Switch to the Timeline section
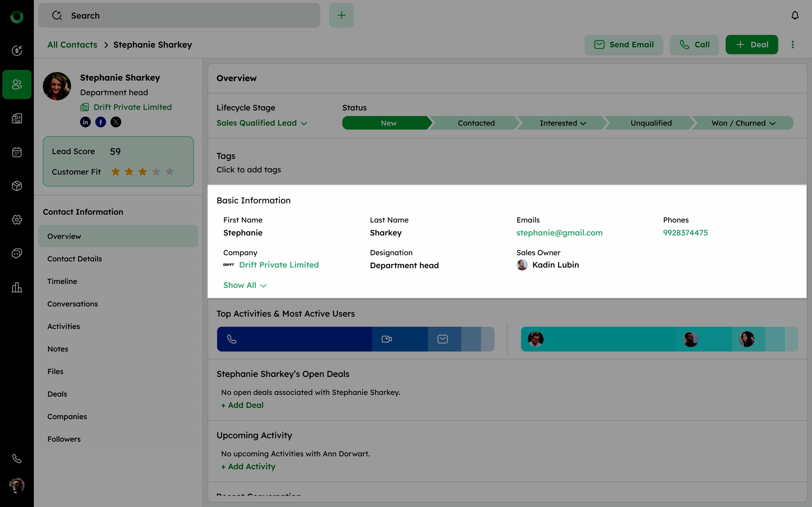 (x=62, y=281)
